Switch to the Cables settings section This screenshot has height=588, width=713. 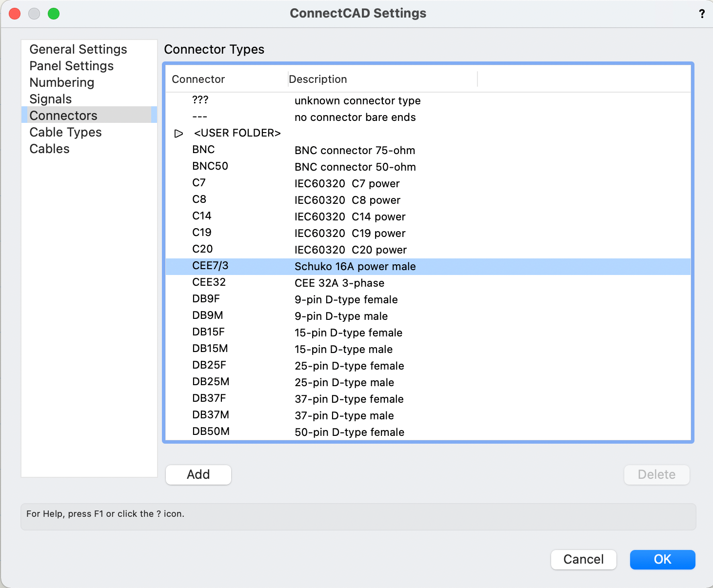click(x=49, y=149)
